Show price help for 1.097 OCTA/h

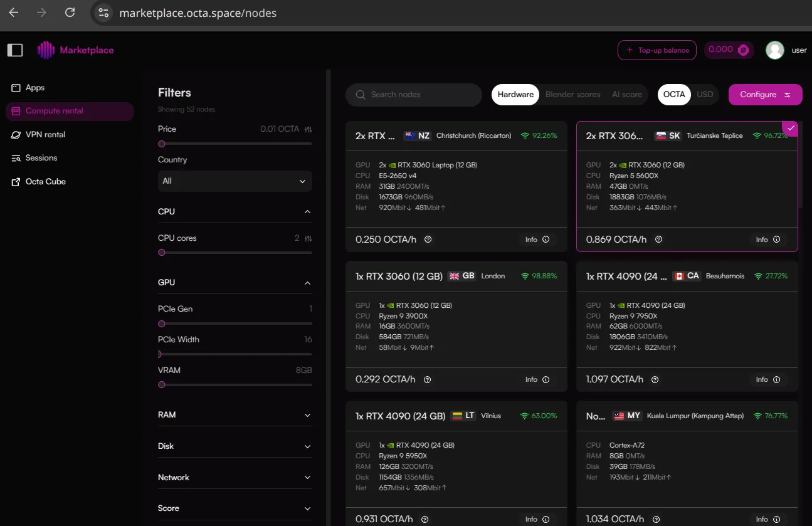655,379
